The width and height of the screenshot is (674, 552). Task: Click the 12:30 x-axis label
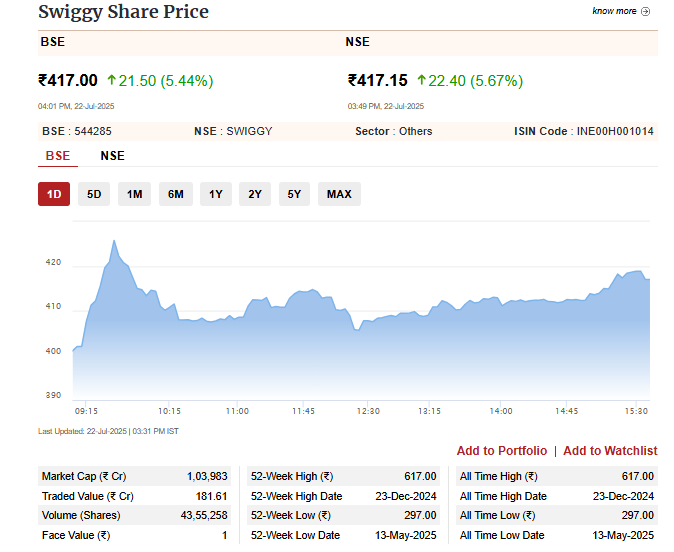pos(368,411)
